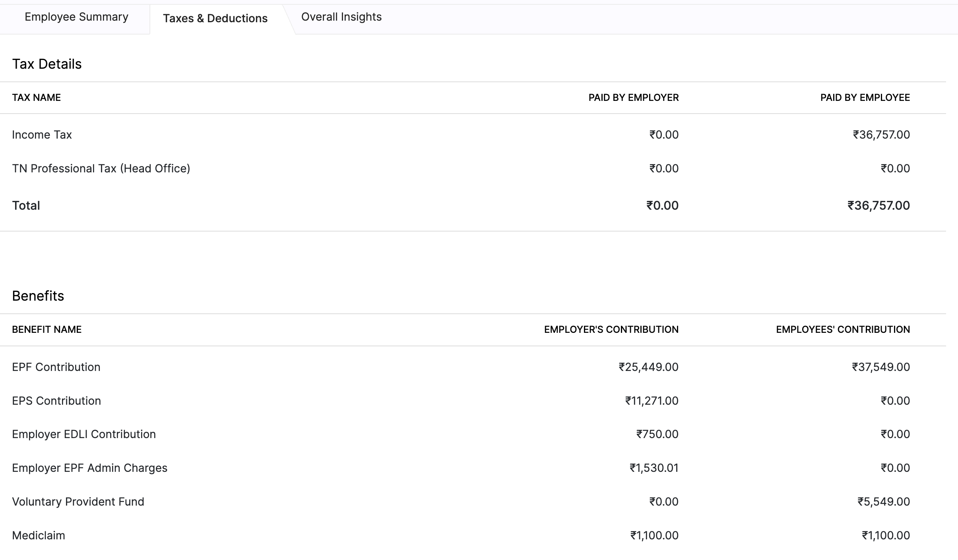The image size is (958, 560).
Task: Click the Income Tax row label
Action: 42,135
